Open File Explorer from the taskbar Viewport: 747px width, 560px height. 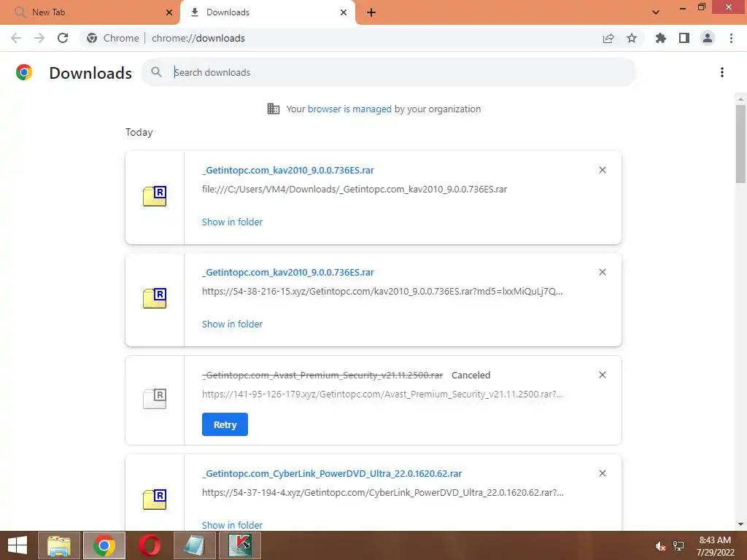59,545
